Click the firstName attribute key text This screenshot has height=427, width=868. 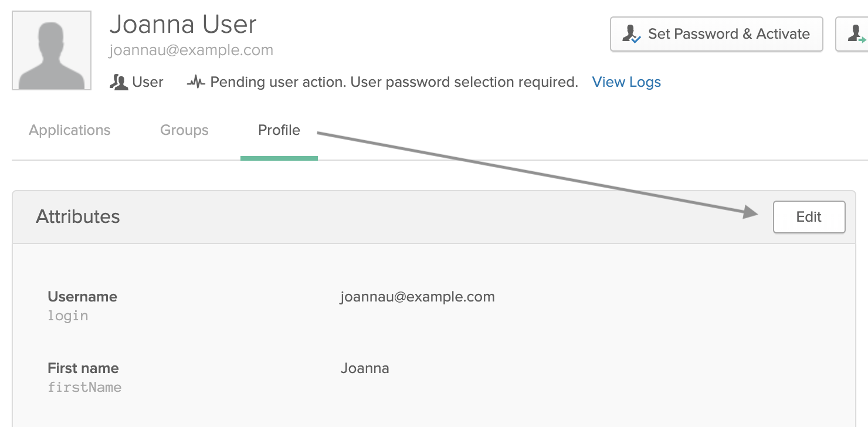[84, 387]
